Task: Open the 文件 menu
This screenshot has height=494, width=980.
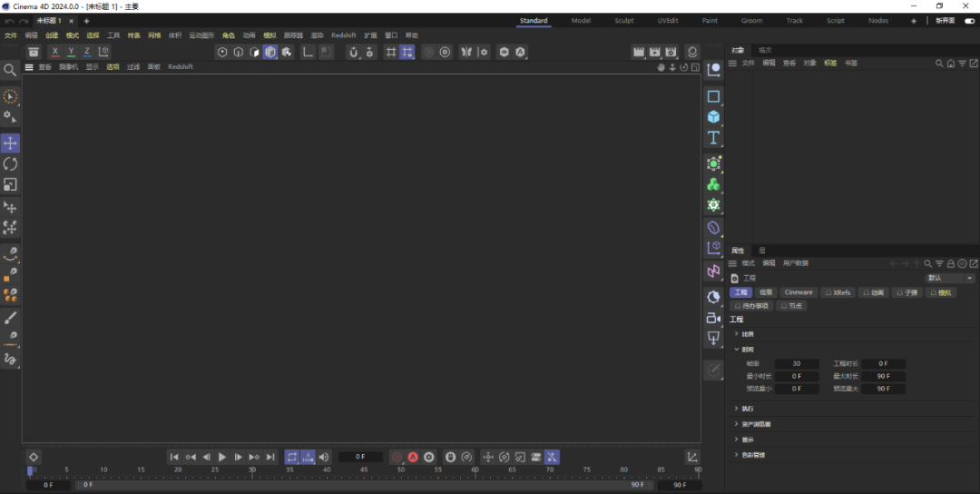Action: click(11, 35)
